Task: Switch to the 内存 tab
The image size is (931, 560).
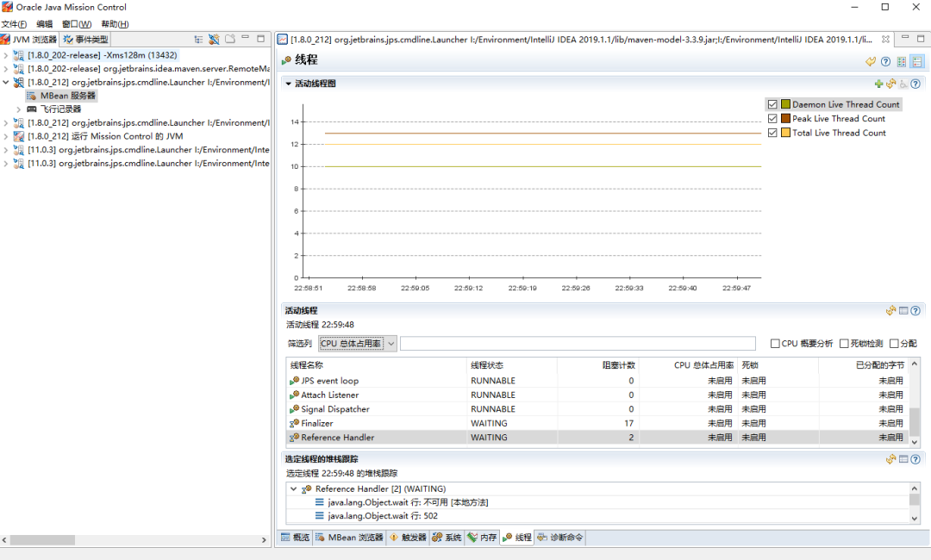Action: click(482, 538)
